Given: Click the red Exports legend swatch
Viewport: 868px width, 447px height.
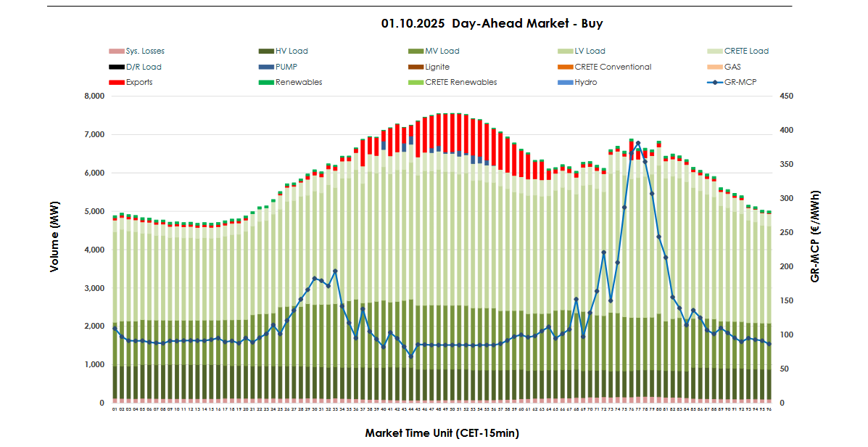Looking at the screenshot, I should click(x=116, y=83).
